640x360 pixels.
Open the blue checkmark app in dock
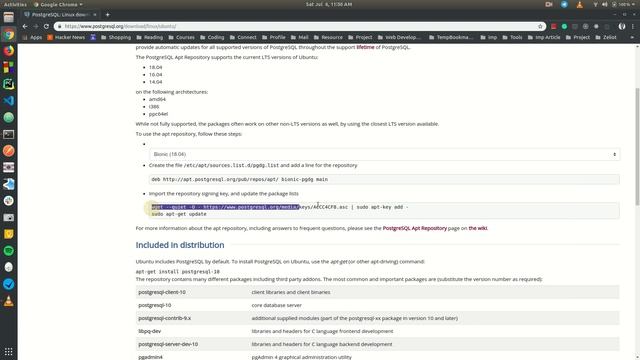(9, 284)
